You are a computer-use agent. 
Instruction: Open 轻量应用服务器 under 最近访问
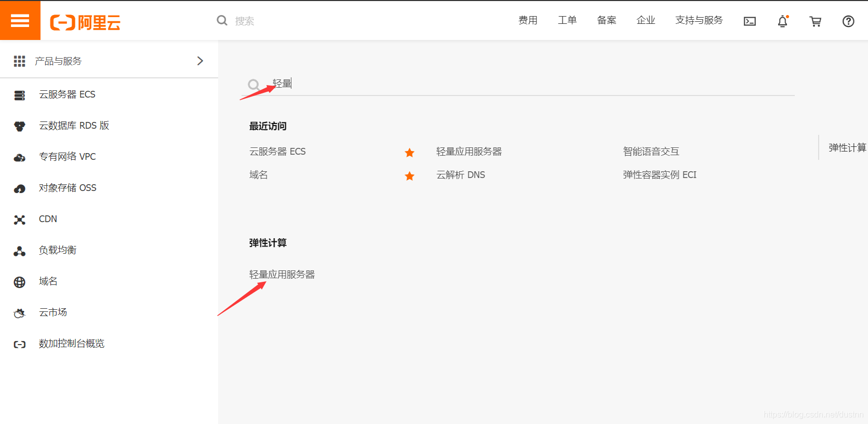469,152
